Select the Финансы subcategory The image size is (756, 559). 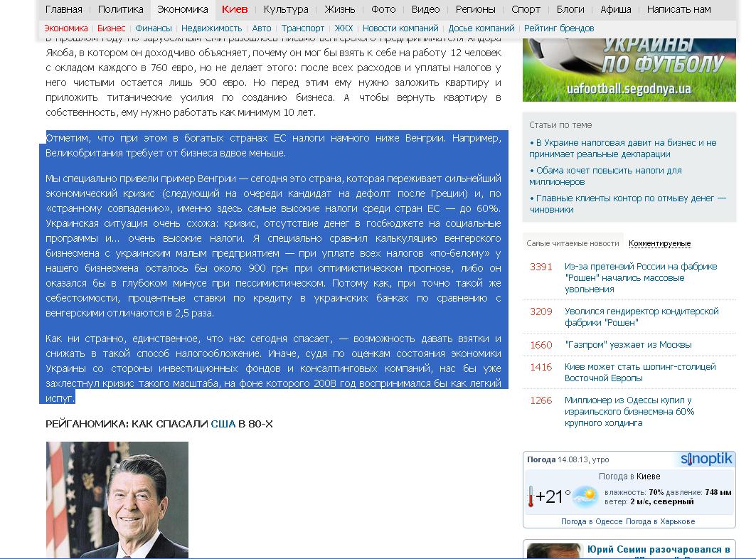(153, 28)
